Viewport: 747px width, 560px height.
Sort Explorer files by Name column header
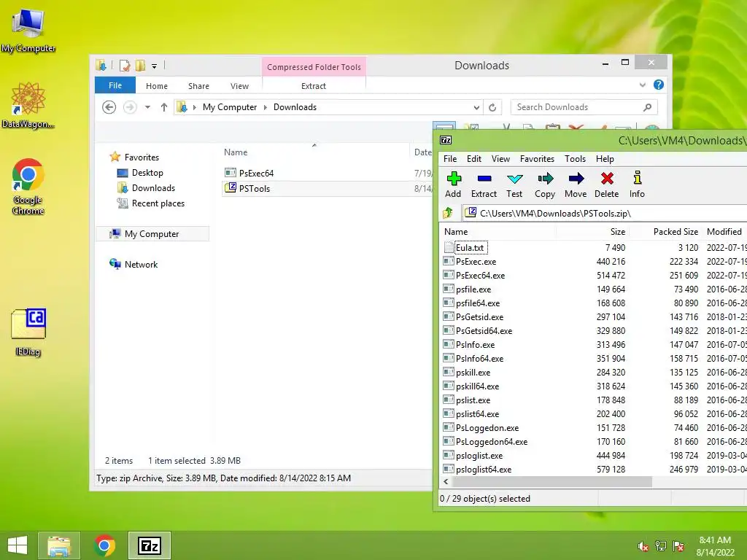(314, 152)
